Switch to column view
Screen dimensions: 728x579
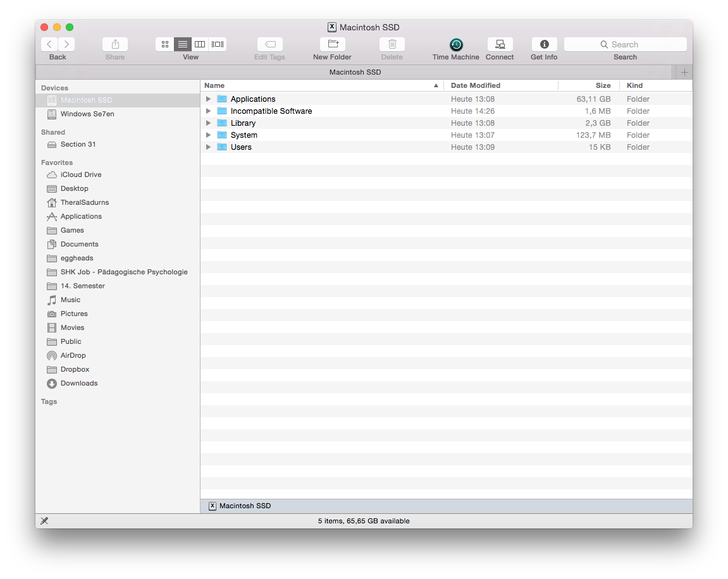point(200,44)
